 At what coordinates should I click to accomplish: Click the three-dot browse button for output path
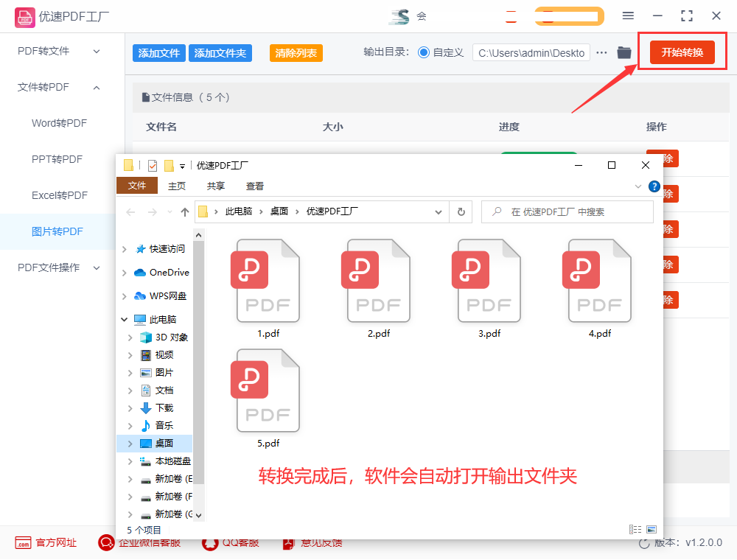pos(601,52)
